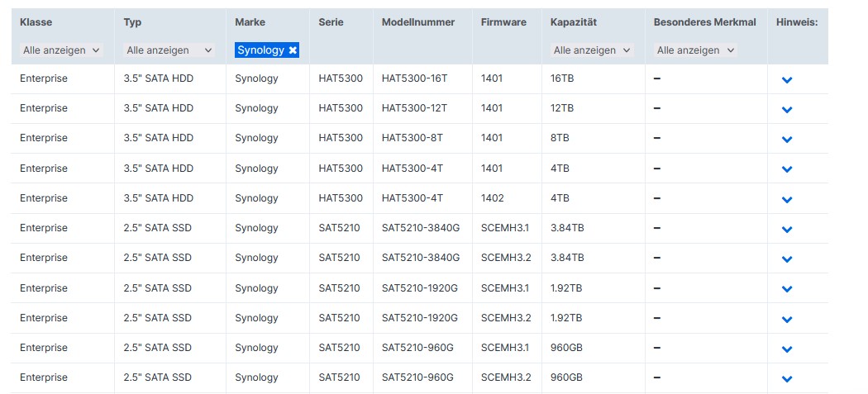868x394 pixels.
Task: Click the Typ column header
Action: [132, 22]
